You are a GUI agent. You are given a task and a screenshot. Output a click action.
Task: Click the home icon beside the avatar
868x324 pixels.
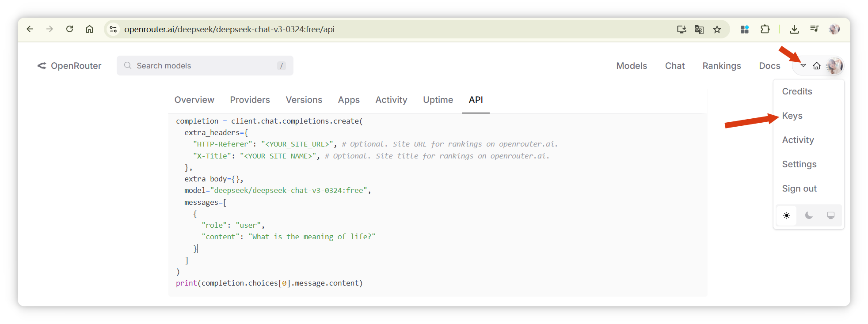coord(817,66)
